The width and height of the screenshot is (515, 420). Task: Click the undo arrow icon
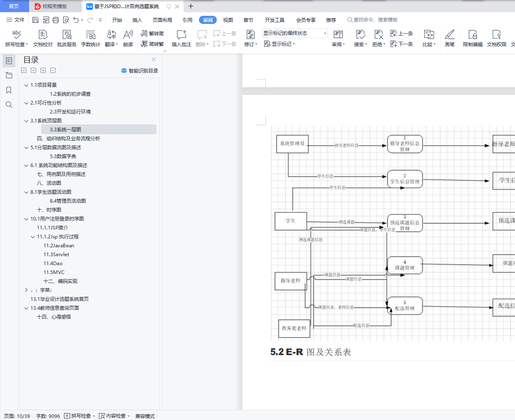[x=76, y=20]
